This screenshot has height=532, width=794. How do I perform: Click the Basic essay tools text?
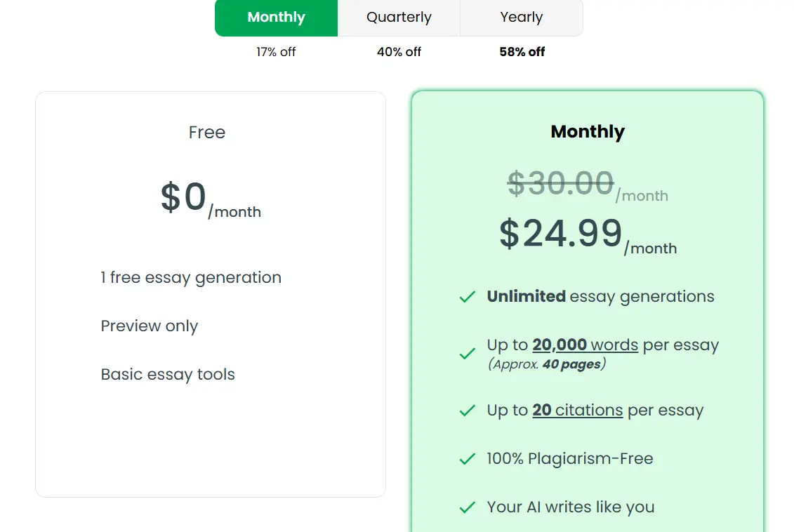pyautogui.click(x=168, y=375)
